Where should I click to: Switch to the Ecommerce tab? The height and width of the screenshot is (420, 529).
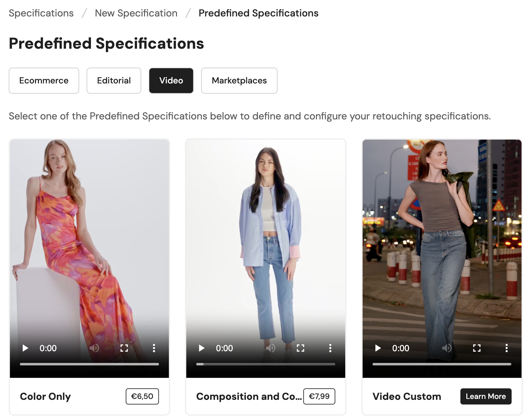click(44, 81)
